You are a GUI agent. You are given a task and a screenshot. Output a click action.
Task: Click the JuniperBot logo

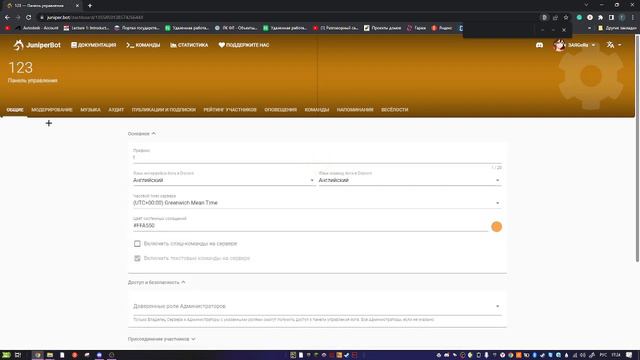pos(37,45)
